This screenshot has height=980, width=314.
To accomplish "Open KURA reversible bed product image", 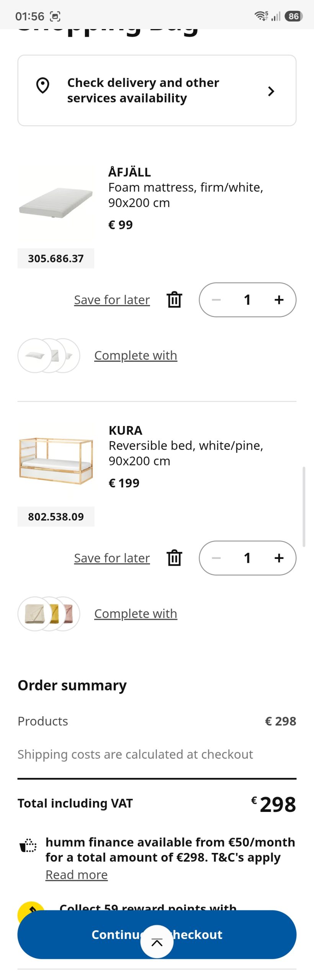I will coord(56,461).
